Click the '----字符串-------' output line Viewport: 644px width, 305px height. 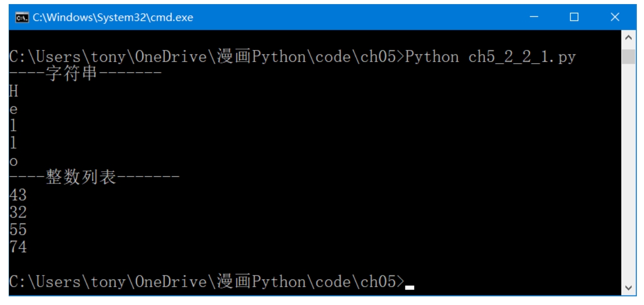(x=86, y=74)
